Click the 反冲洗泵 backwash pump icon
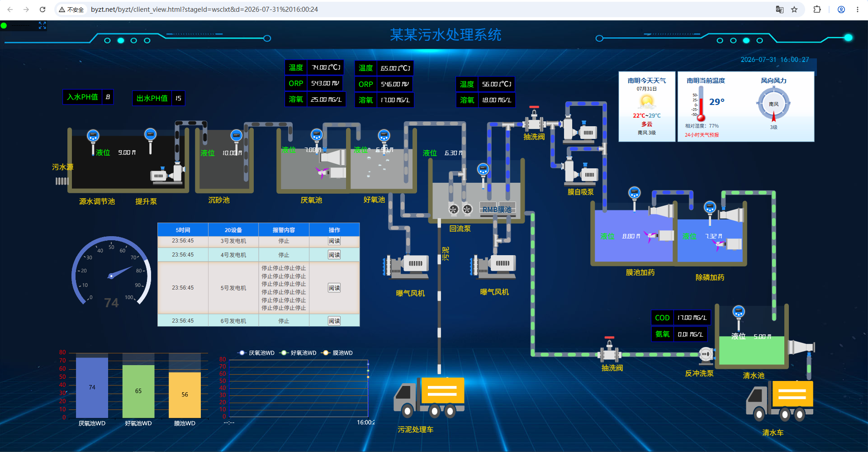This screenshot has width=868, height=452. 706,355
